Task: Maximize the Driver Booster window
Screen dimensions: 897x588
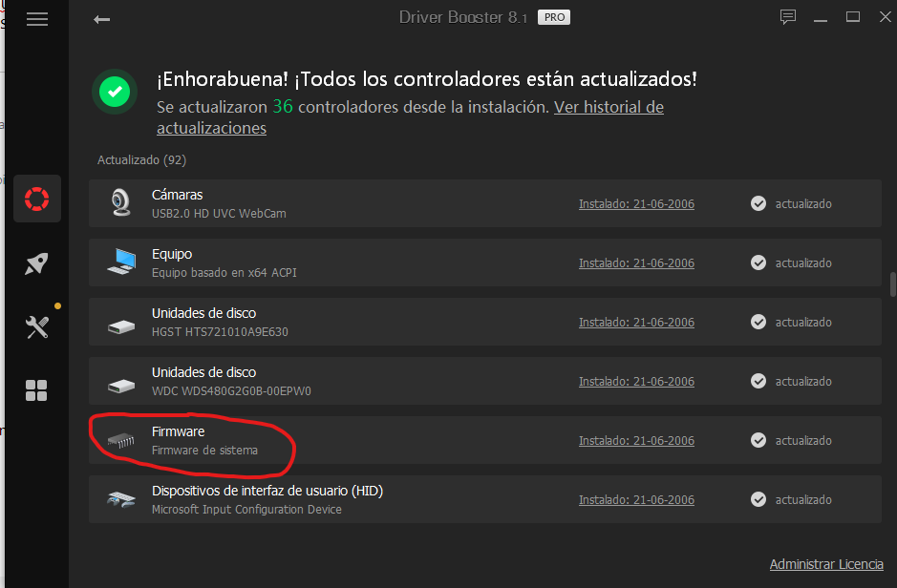Action: (853, 17)
